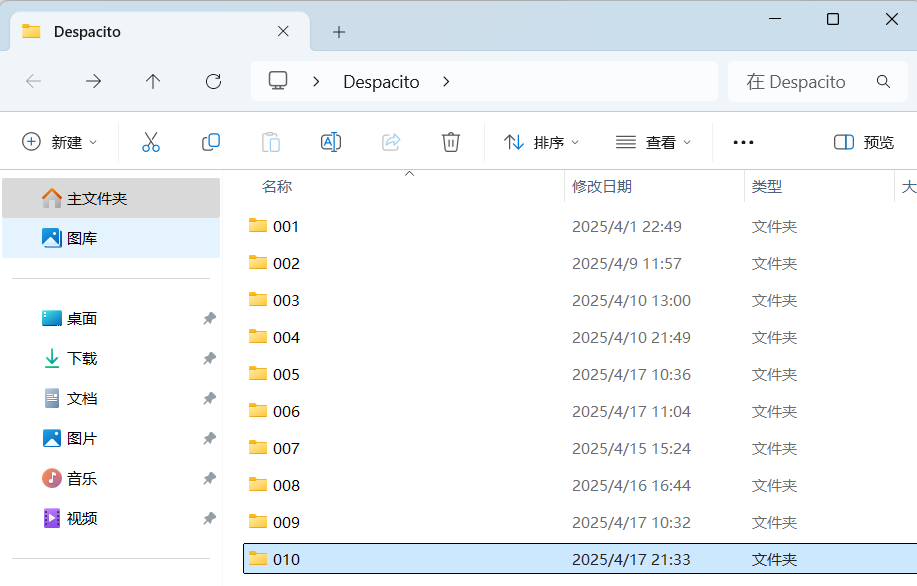
Task: Open 图库 in sidebar
Action: coord(111,238)
